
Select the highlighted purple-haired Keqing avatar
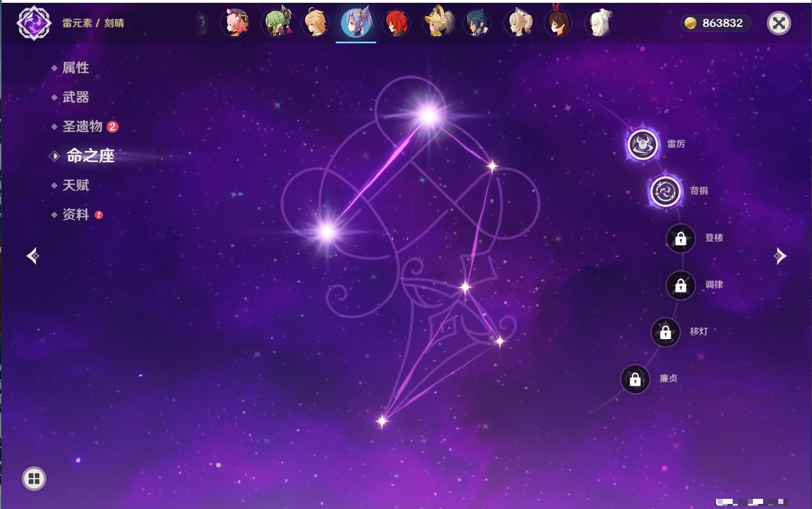pos(356,23)
